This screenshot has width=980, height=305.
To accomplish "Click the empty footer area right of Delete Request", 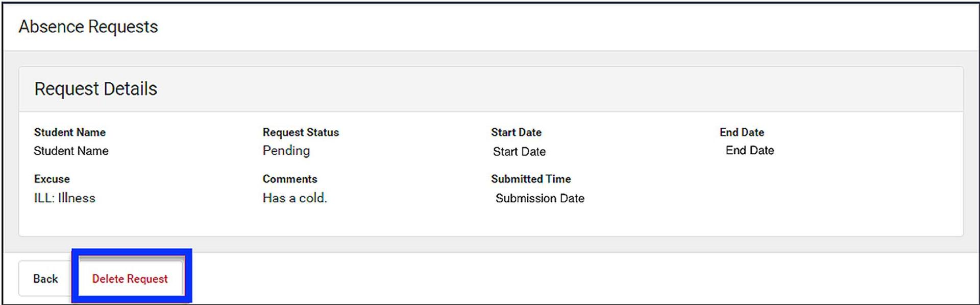I will point(561,278).
